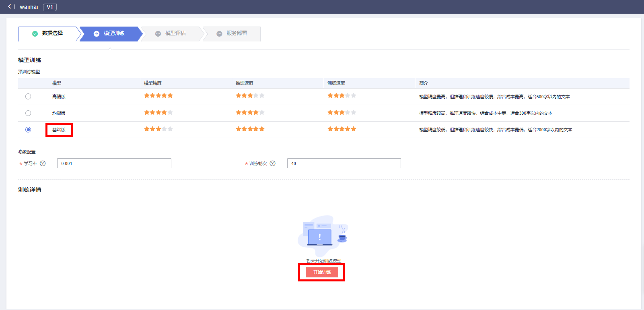The image size is (644, 310).
Task: Click the arrow icon on 模型训练 step
Action: coord(97,34)
